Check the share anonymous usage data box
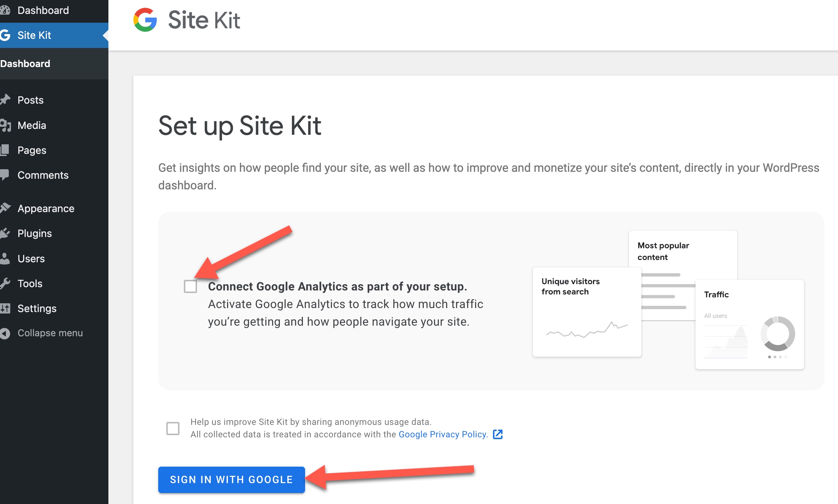 (x=173, y=428)
